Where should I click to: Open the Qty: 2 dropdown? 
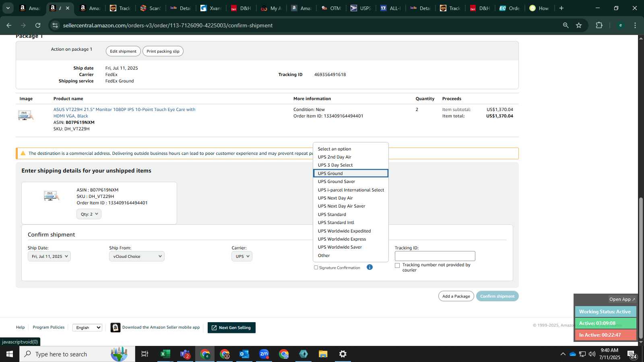pos(89,214)
